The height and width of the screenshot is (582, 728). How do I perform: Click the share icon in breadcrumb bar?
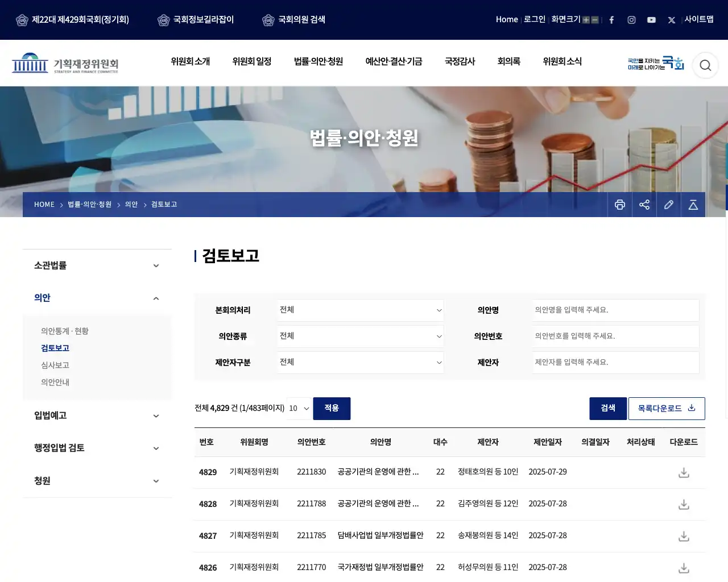644,205
